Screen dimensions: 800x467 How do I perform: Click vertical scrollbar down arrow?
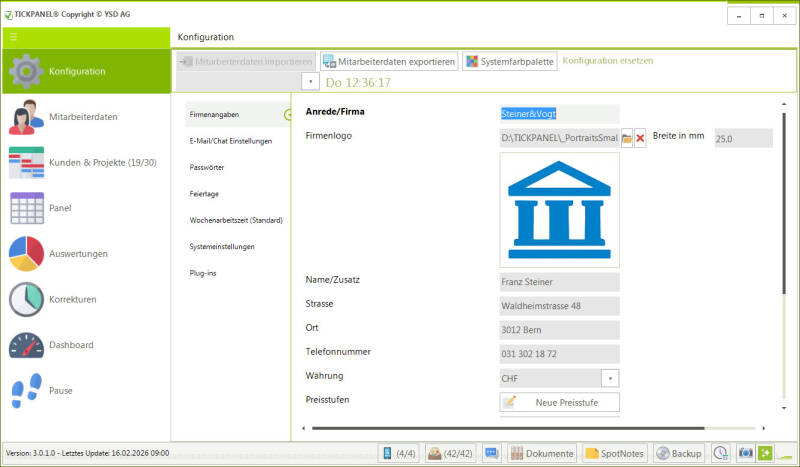click(x=784, y=408)
